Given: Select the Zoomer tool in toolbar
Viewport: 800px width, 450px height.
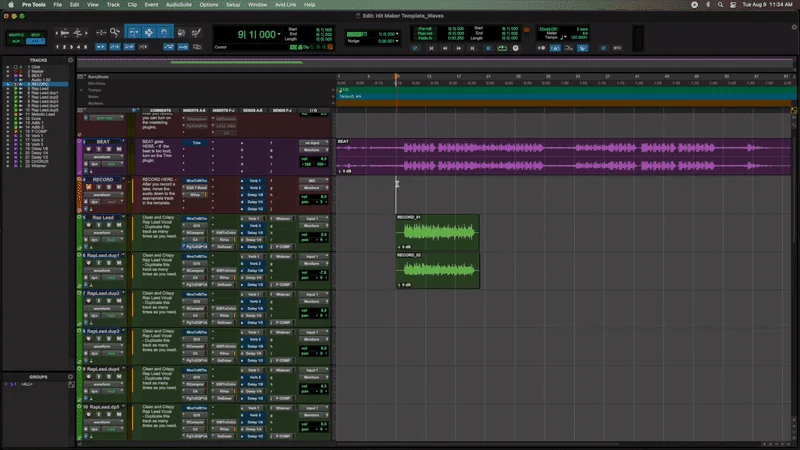Looking at the screenshot, I should click(x=113, y=33).
